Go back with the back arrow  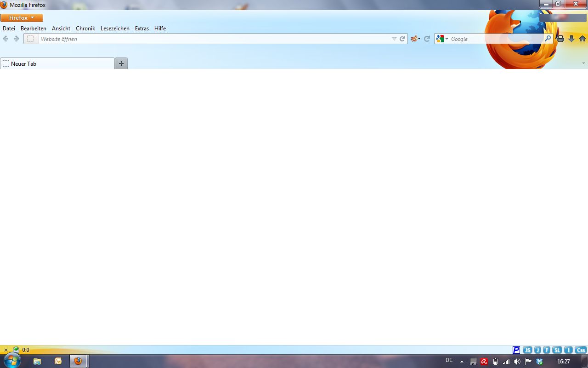(6, 39)
